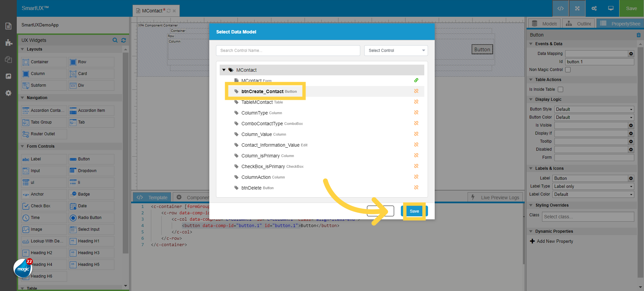
Task: Open the Label field gear settings
Action: tap(631, 178)
